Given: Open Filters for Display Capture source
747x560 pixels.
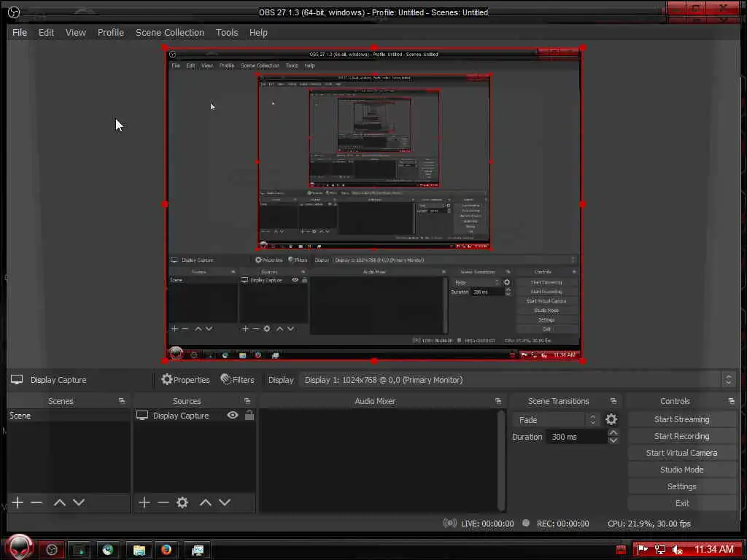Looking at the screenshot, I should (x=237, y=379).
